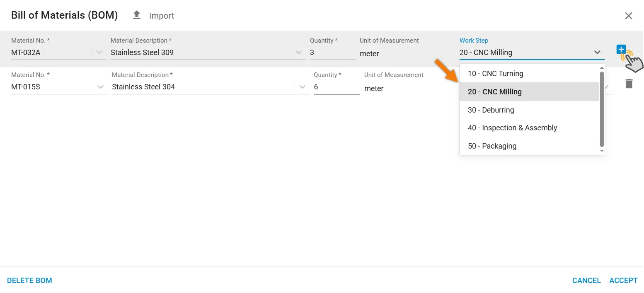The width and height of the screenshot is (644, 293).
Task: Click the "meter" unit in MT-032A row
Action: [369, 54]
